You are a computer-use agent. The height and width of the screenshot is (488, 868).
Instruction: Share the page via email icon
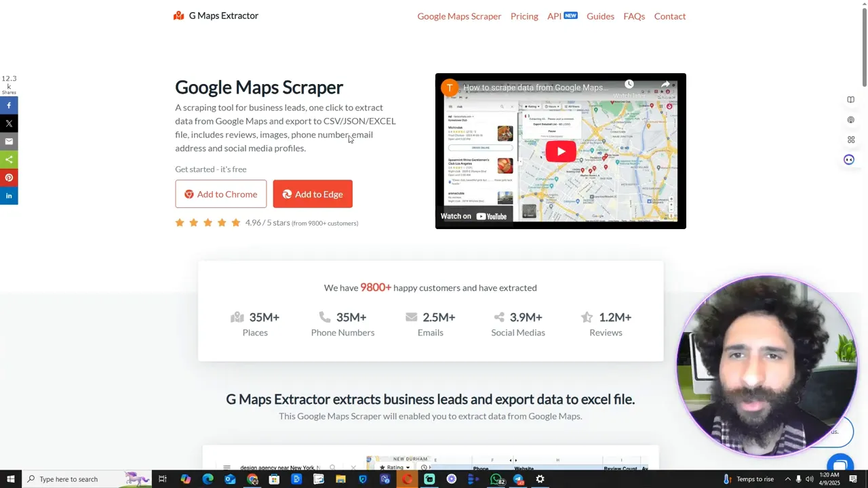click(9, 142)
